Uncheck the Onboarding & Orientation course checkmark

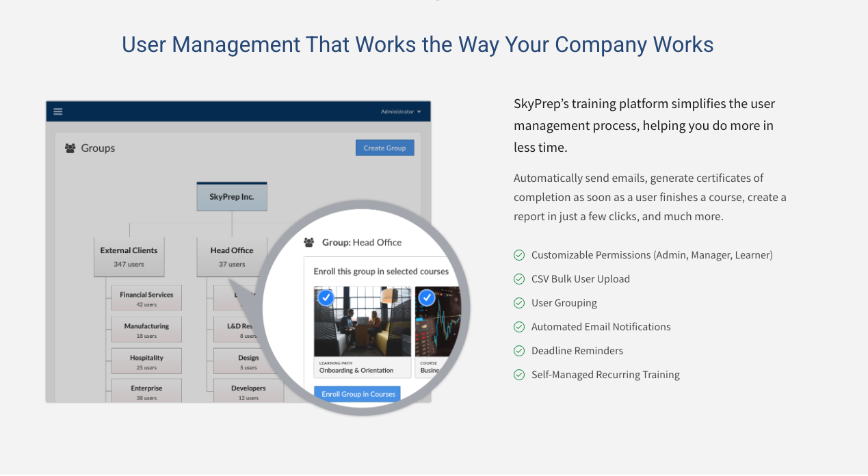(x=326, y=297)
